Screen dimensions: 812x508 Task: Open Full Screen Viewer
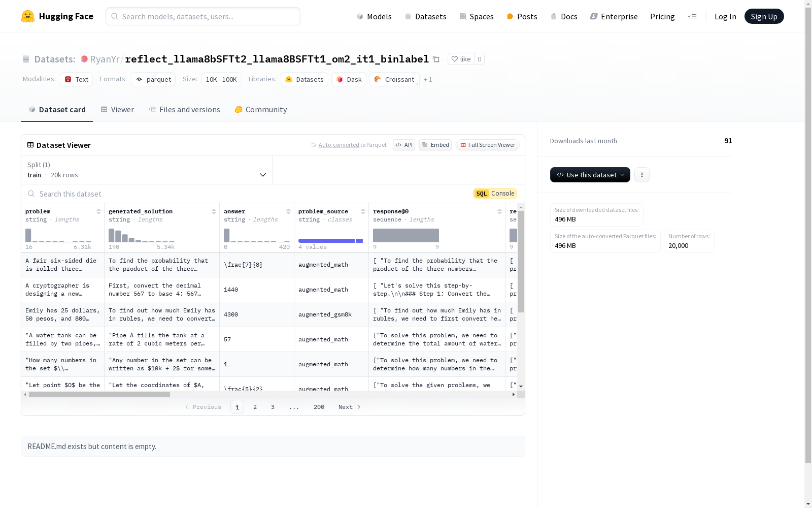click(x=488, y=145)
